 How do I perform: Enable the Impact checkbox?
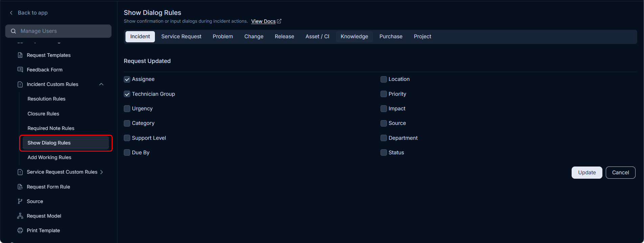click(x=384, y=109)
